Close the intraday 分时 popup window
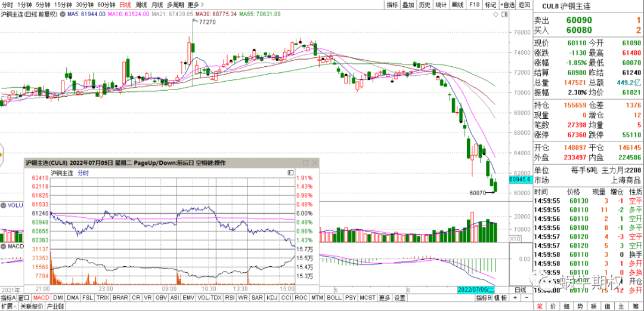This screenshot has width=644, height=311. [x=315, y=163]
